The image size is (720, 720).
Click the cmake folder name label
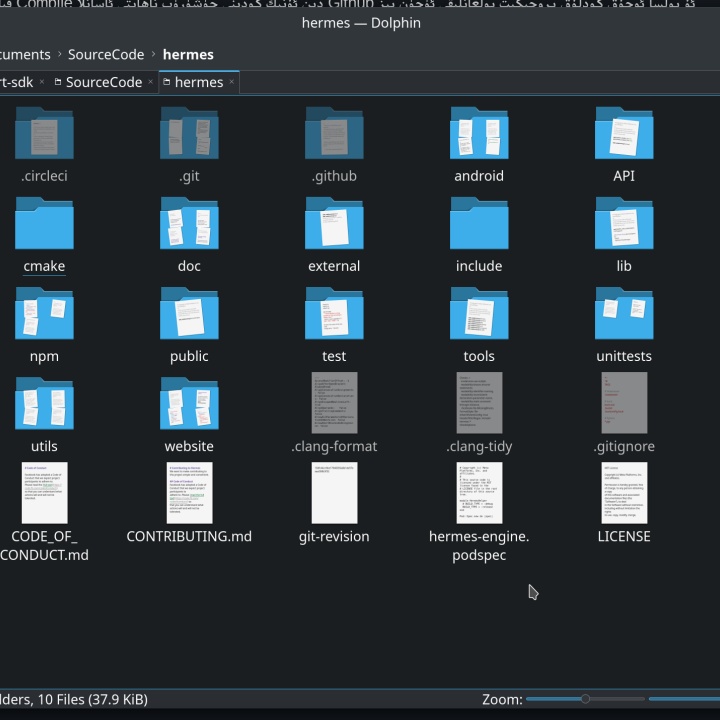pyautogui.click(x=44, y=266)
